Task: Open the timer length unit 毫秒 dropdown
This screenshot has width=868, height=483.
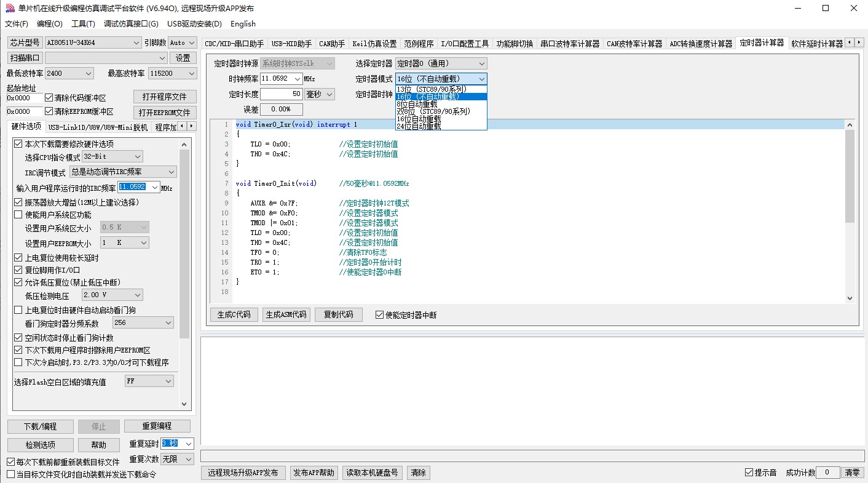Action: (320, 94)
